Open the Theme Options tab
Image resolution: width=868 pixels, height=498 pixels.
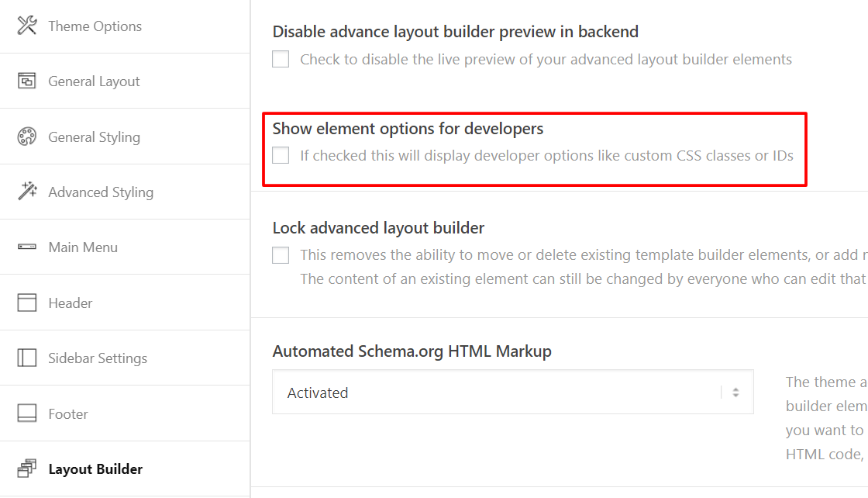coord(95,26)
